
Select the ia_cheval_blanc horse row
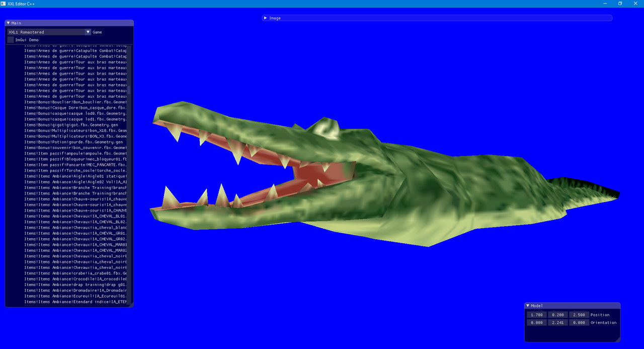click(x=75, y=228)
